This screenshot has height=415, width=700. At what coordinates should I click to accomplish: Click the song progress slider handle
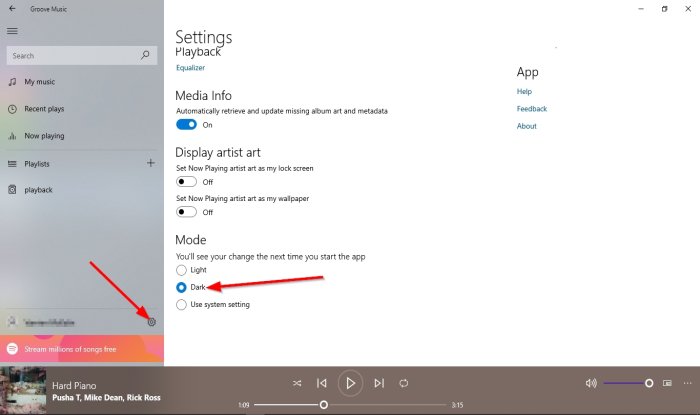point(324,405)
